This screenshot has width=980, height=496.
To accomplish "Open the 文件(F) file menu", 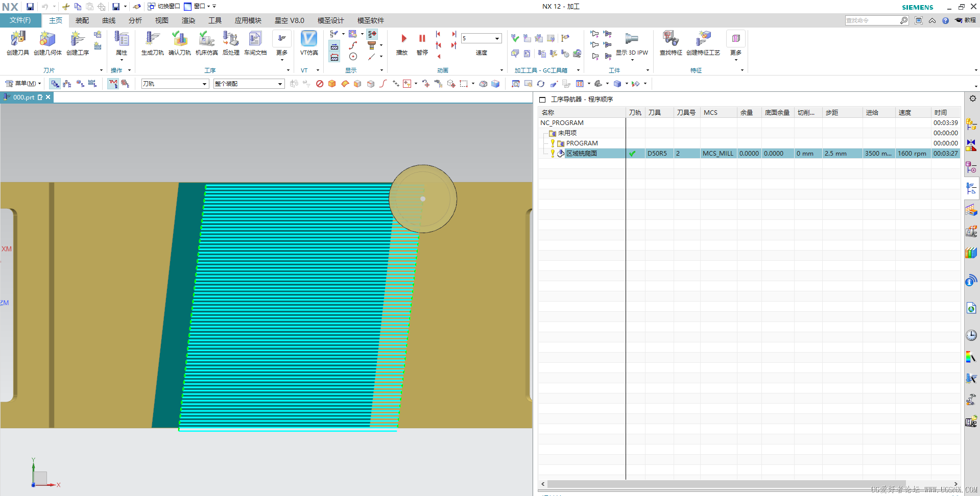I will [20, 20].
